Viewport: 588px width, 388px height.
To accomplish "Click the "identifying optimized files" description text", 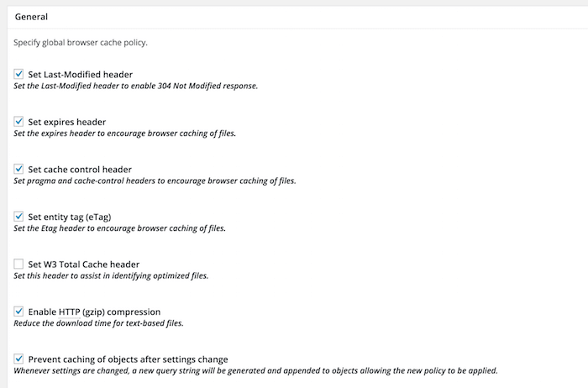I will (111, 275).
